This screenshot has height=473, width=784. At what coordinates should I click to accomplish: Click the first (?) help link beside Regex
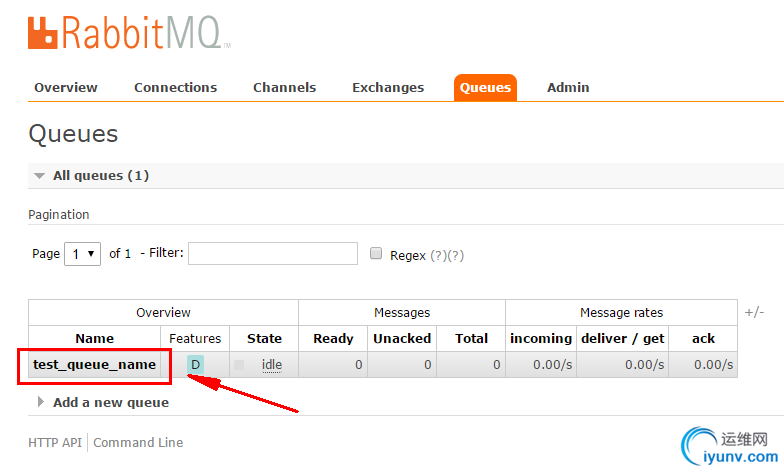coord(438,256)
